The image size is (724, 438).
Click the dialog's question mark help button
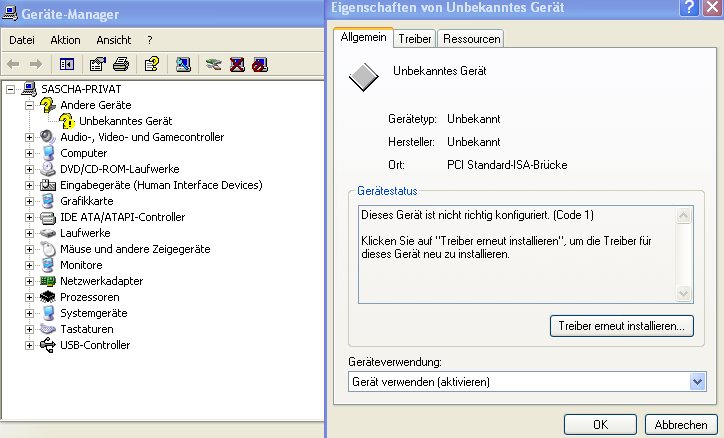(687, 8)
